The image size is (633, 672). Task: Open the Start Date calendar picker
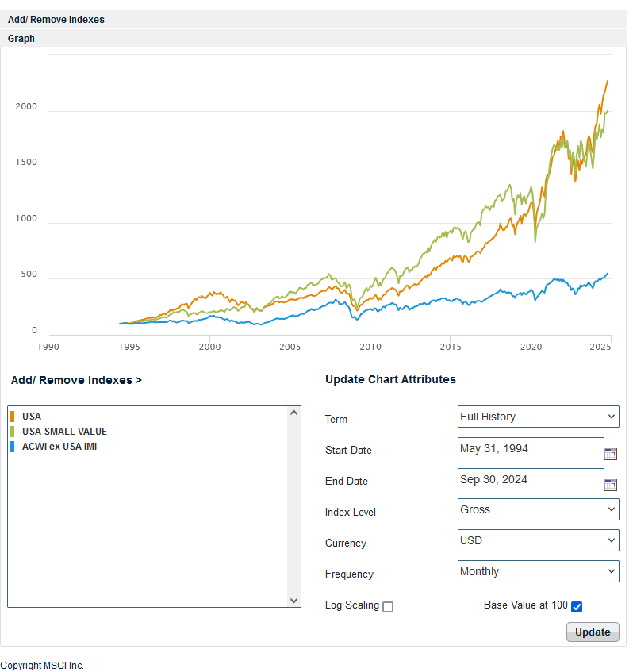611,454
